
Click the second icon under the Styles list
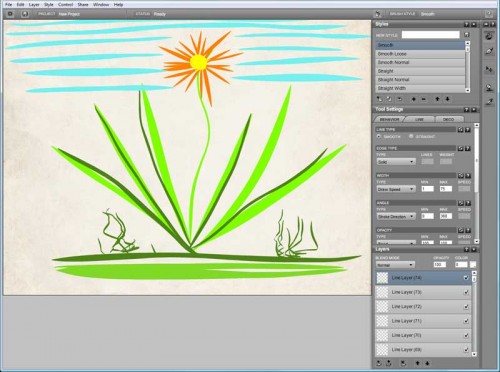[389, 99]
